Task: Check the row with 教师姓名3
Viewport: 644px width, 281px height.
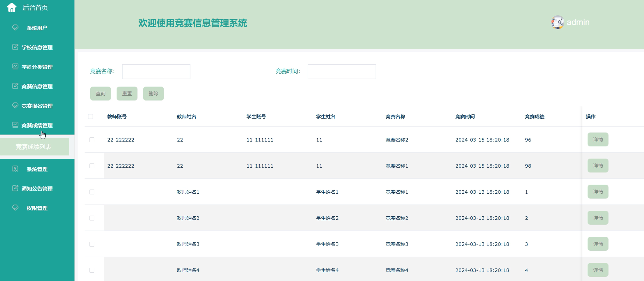Action: point(92,244)
